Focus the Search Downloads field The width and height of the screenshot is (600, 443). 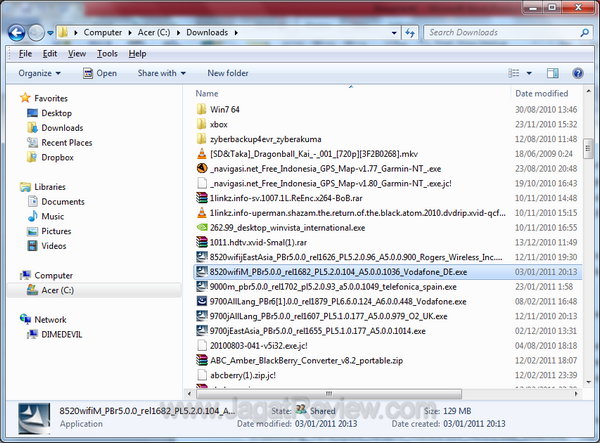509,33
